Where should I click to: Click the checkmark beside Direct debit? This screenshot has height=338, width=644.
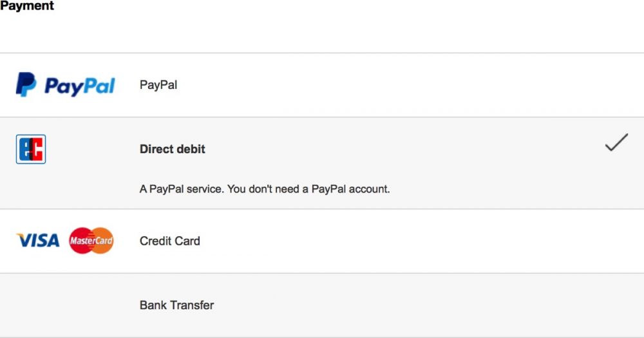pos(616,142)
